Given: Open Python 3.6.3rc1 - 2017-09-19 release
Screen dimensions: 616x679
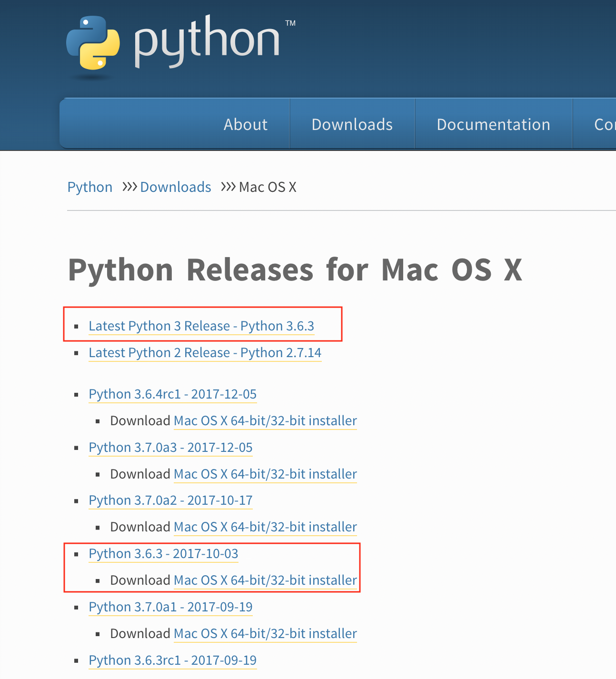Looking at the screenshot, I should (173, 660).
